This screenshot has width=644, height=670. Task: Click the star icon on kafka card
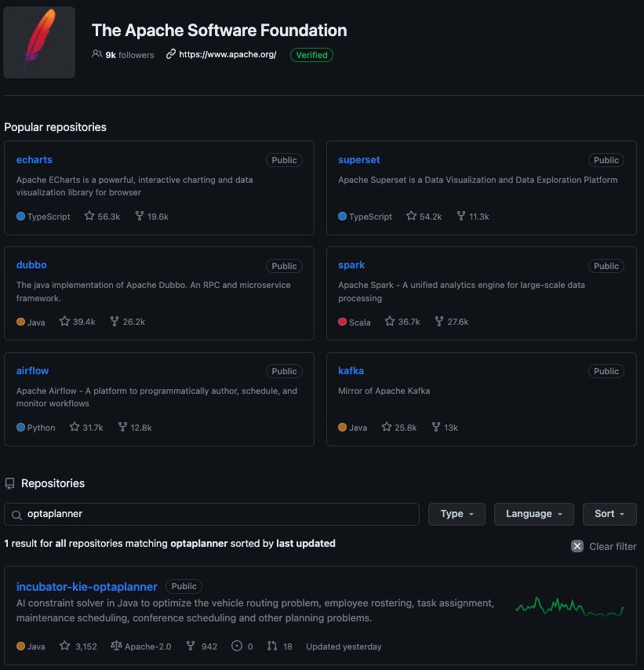387,427
